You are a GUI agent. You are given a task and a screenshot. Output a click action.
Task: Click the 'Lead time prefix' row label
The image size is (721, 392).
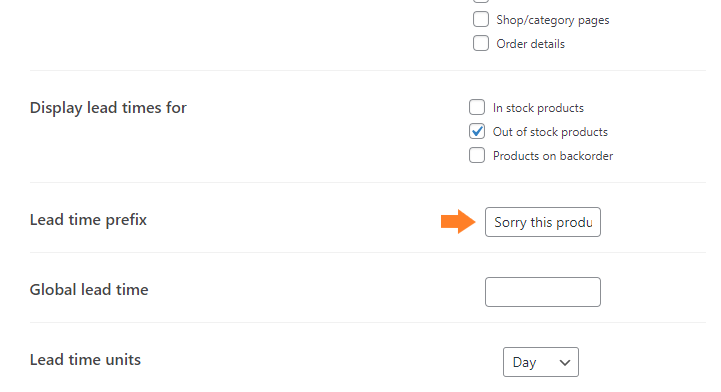click(x=88, y=220)
